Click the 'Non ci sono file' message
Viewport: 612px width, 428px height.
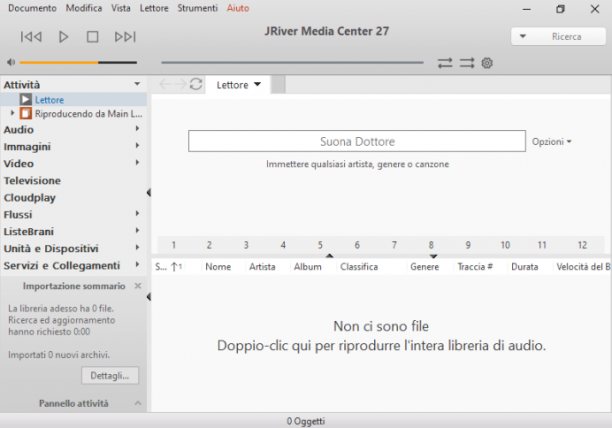(x=381, y=326)
